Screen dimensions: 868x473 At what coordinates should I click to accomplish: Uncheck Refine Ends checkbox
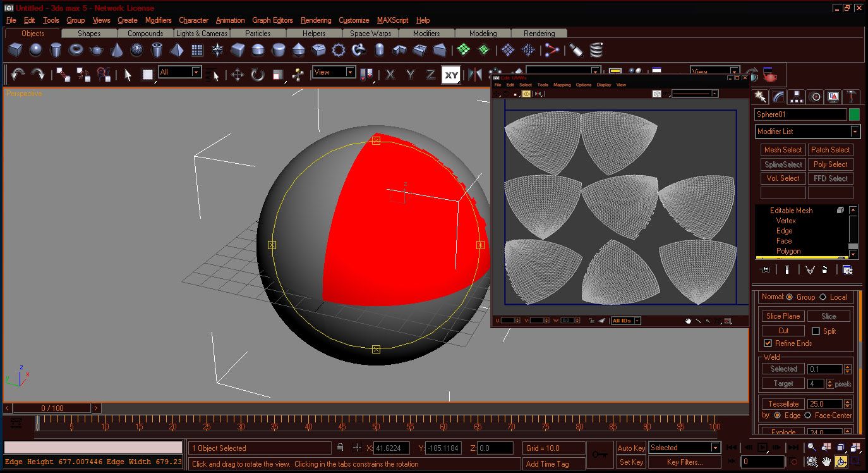point(768,343)
